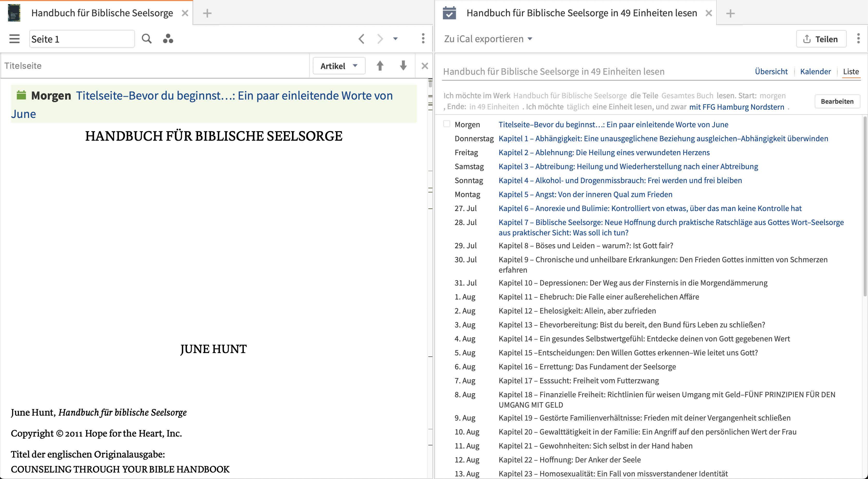Viewport: 868px width, 479px height.
Task: Go back with the left arrow
Action: click(361, 39)
